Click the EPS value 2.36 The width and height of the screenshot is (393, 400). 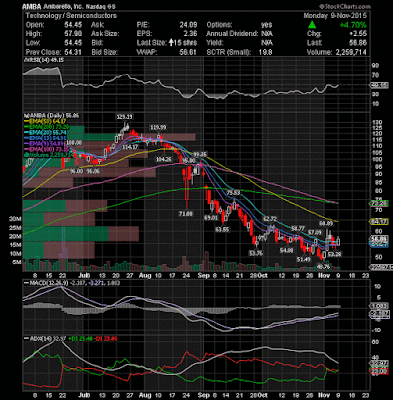(x=190, y=34)
